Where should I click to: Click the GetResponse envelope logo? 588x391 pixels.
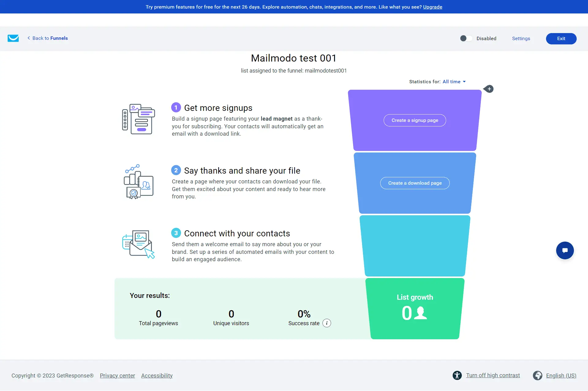(13, 38)
